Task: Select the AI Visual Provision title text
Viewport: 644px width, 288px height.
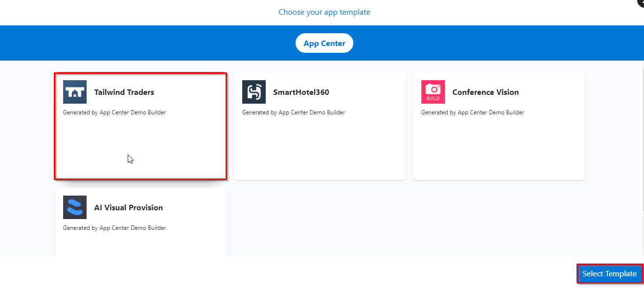Action: [x=129, y=207]
